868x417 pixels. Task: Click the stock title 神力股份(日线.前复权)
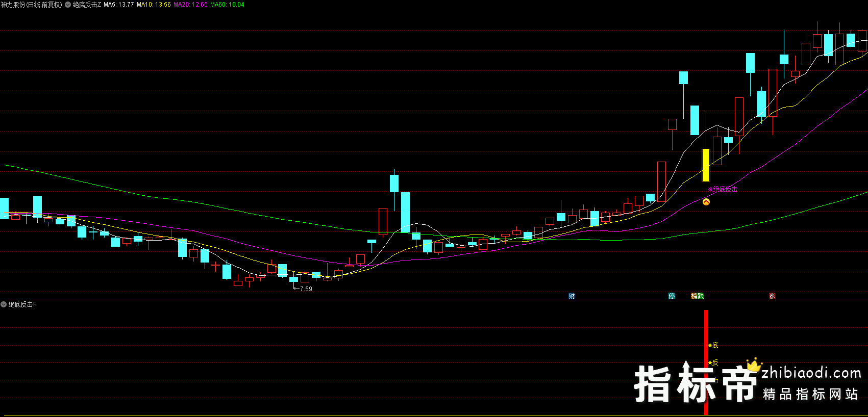pos(31,5)
